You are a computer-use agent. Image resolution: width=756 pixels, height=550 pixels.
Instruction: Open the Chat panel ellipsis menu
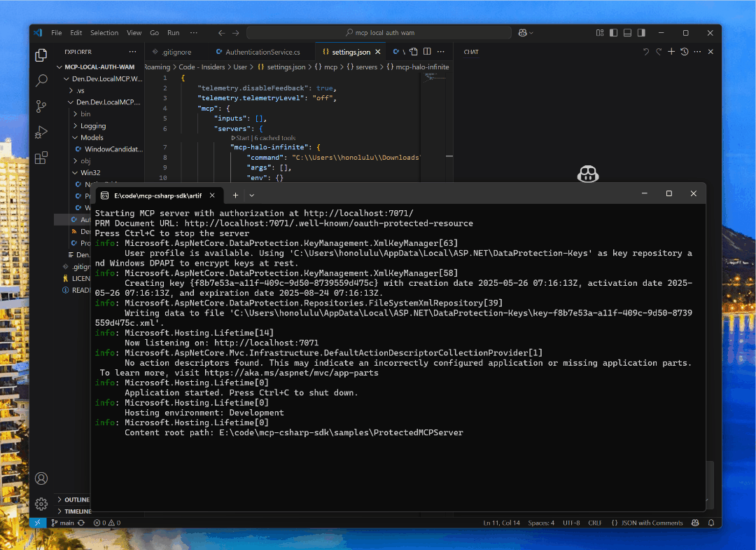pos(697,52)
